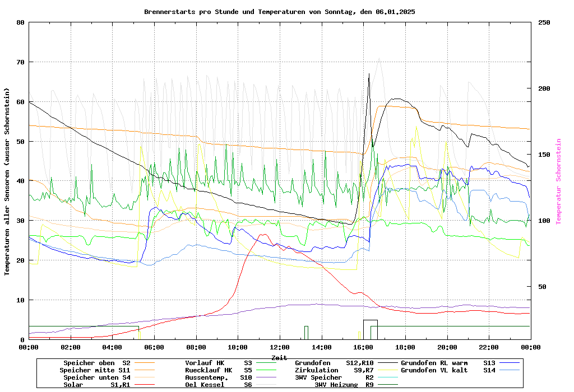The image size is (574, 392).
Task: Click the 'Temperatur Schornstein' right axis label
Action: (x=558, y=181)
